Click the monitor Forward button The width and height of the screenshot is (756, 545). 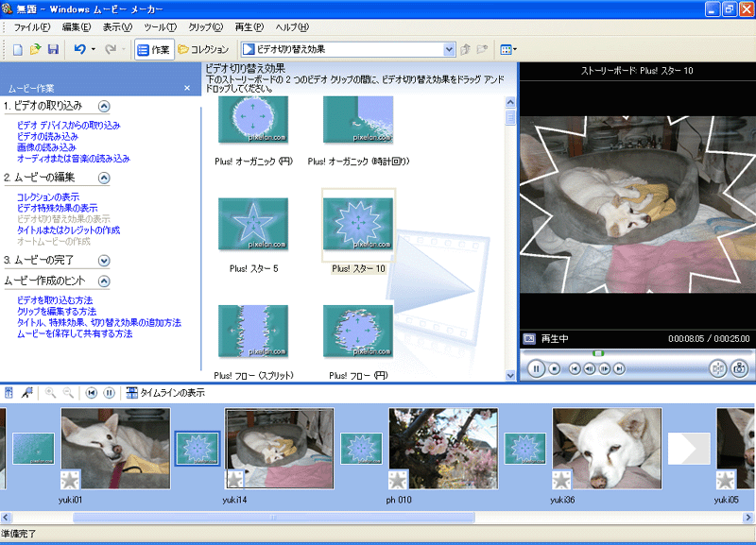pyautogui.click(x=619, y=369)
